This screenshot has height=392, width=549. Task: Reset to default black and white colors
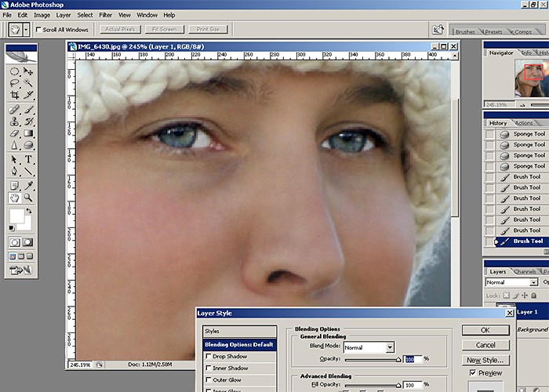(x=12, y=228)
